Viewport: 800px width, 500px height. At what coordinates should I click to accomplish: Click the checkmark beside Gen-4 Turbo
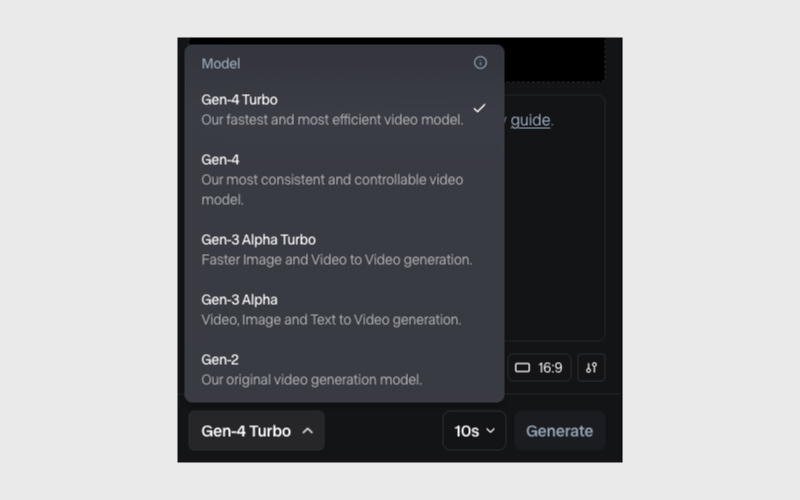[479, 108]
